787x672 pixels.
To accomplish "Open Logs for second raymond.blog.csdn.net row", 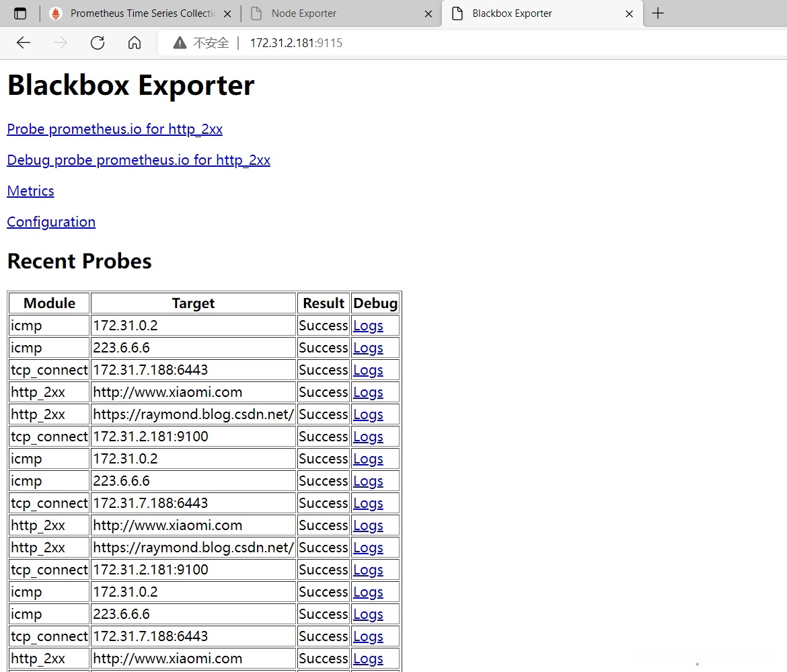I will [368, 548].
